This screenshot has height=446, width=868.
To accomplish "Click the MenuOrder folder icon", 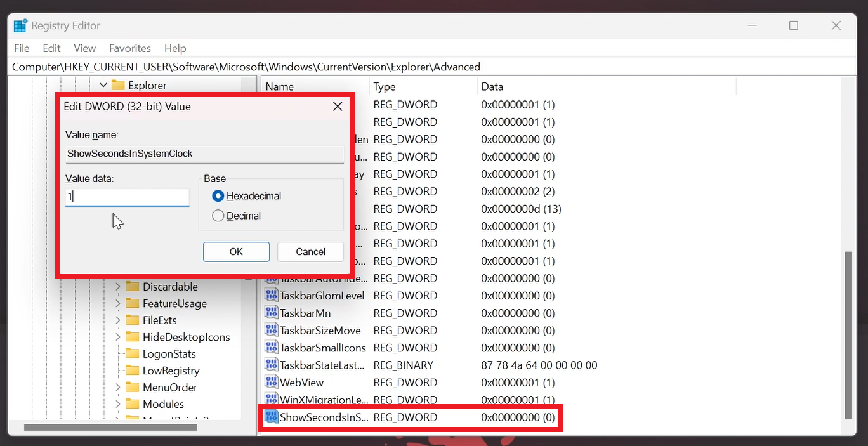I will click(132, 387).
